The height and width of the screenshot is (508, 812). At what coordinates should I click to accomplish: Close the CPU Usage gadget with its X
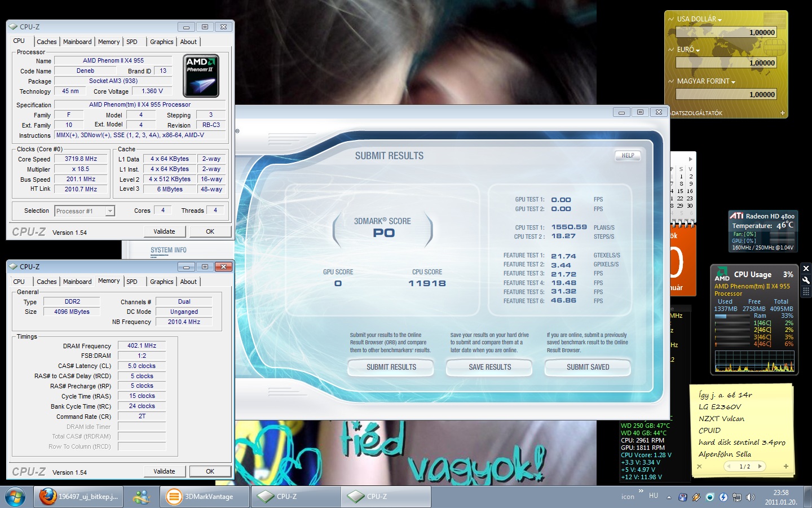(x=806, y=268)
